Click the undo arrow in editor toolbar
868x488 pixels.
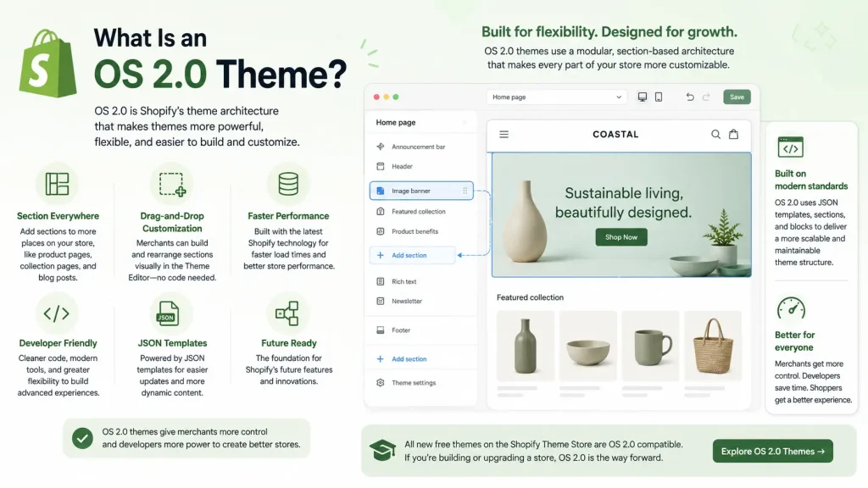tap(690, 97)
